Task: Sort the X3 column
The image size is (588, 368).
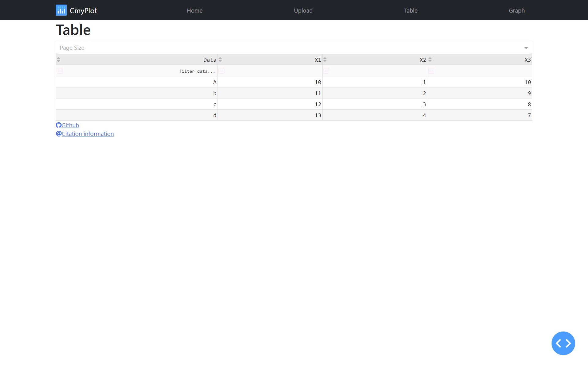Action: point(430,59)
